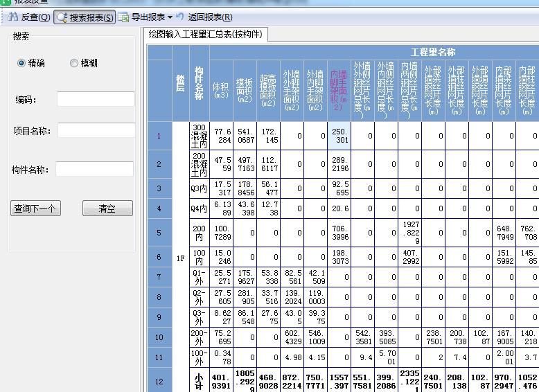The width and height of the screenshot is (539, 392).
Task: Click the 300混凝土内 component cell
Action: click(199, 136)
